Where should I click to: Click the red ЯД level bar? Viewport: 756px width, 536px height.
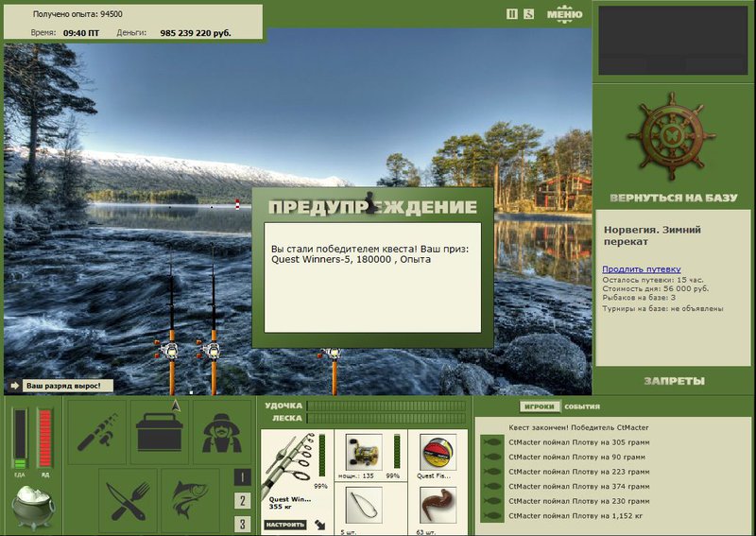click(x=44, y=439)
